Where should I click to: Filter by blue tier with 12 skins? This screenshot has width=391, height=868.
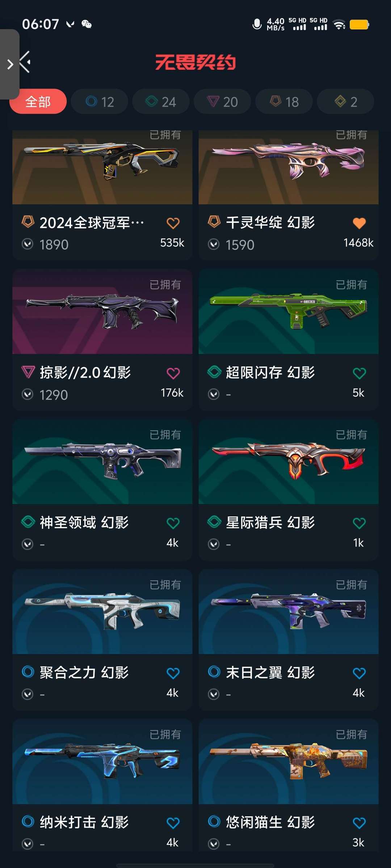coord(100,102)
